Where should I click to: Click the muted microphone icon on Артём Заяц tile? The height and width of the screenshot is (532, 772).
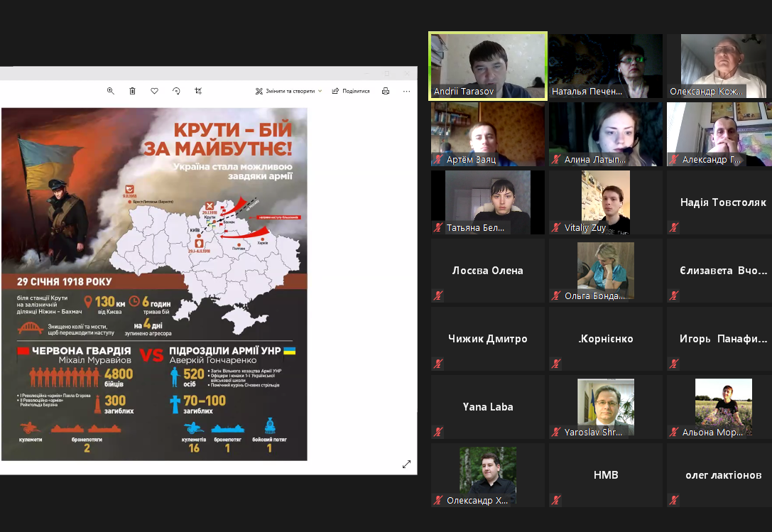point(438,160)
